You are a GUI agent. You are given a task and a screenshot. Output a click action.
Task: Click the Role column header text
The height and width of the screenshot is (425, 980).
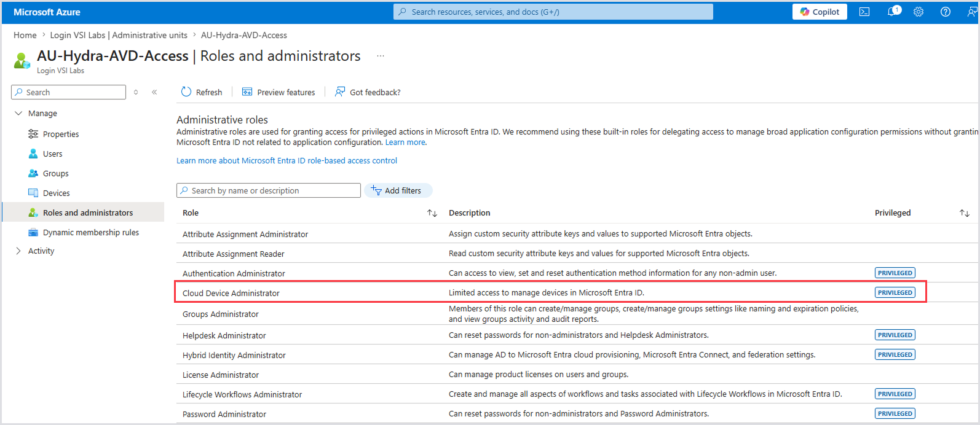tap(191, 212)
